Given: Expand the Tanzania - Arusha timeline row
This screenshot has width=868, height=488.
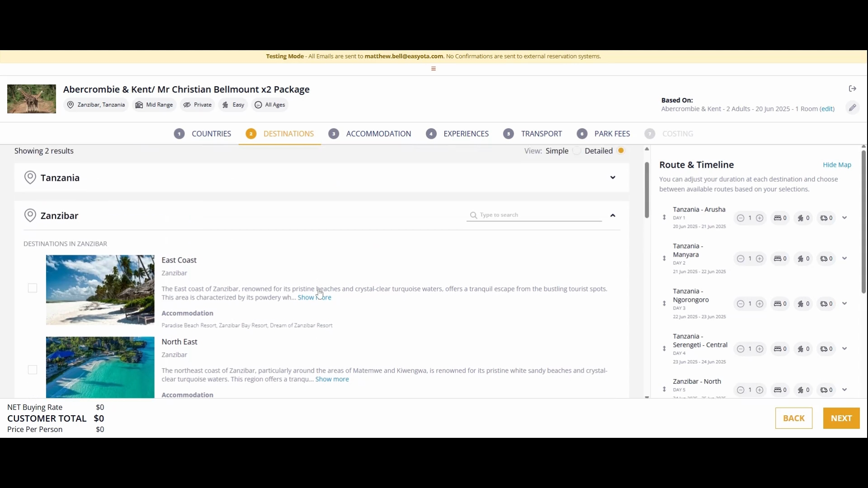Looking at the screenshot, I should click(x=844, y=218).
